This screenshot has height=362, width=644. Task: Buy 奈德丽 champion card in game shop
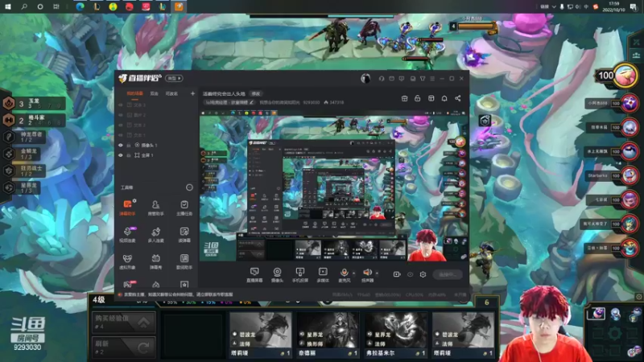328,335
